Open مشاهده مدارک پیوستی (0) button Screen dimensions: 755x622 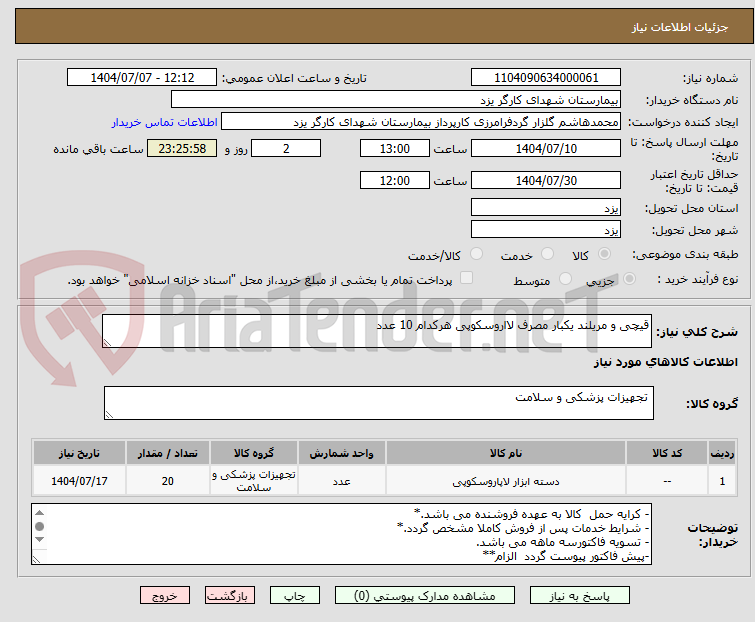pos(425,596)
